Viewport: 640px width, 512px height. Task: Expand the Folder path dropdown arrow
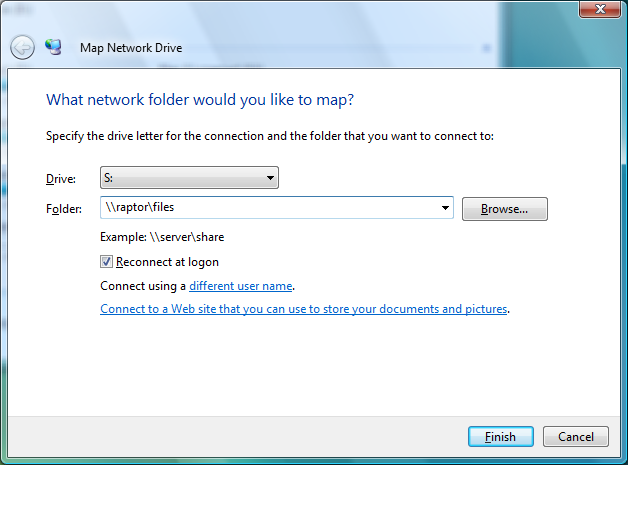445,208
